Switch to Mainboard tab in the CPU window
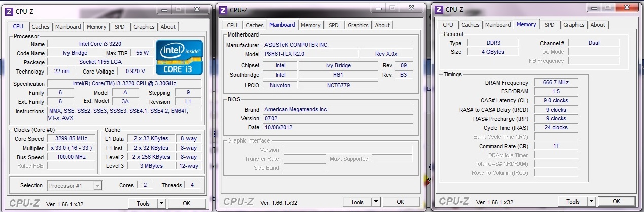Viewport: 644px width, 212px height. coord(68,27)
